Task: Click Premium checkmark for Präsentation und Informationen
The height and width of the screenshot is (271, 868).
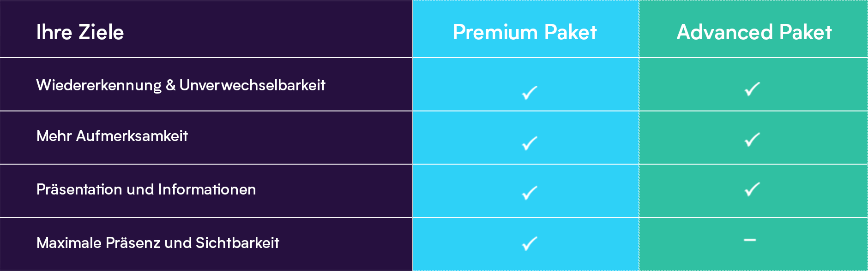Action: pyautogui.click(x=530, y=193)
